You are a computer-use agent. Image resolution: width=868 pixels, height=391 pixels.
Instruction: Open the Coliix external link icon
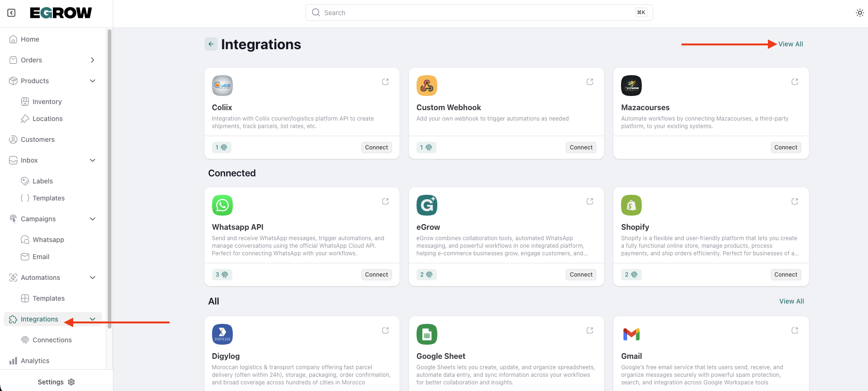tap(385, 82)
